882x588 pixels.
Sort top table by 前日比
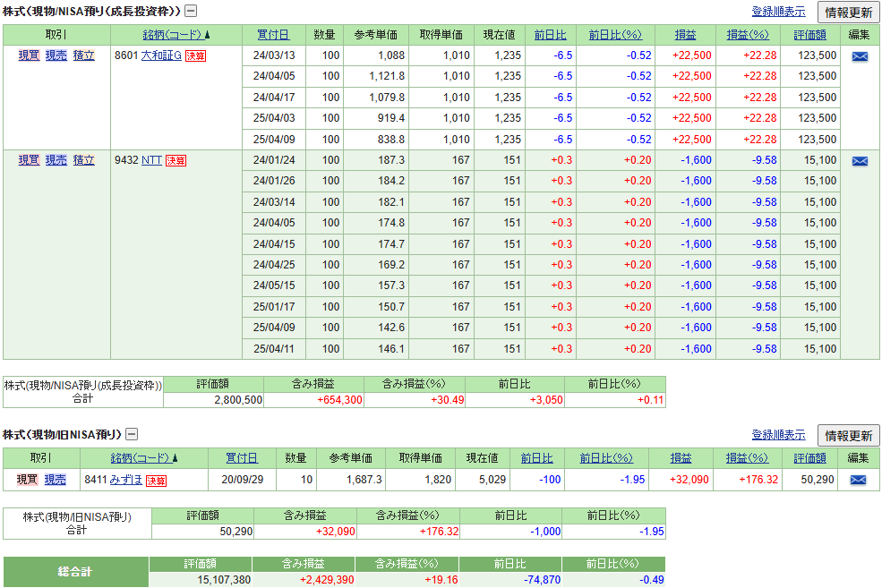coord(550,35)
